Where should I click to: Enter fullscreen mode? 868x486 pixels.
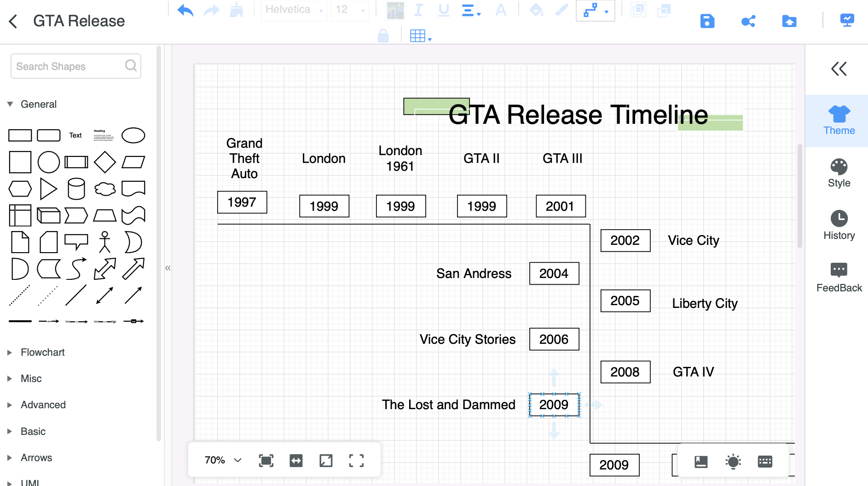(356, 461)
